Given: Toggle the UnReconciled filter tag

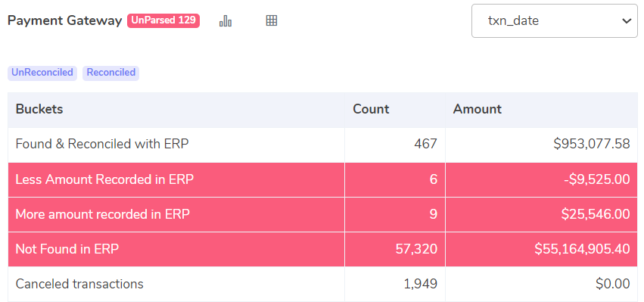Looking at the screenshot, I should coord(42,73).
